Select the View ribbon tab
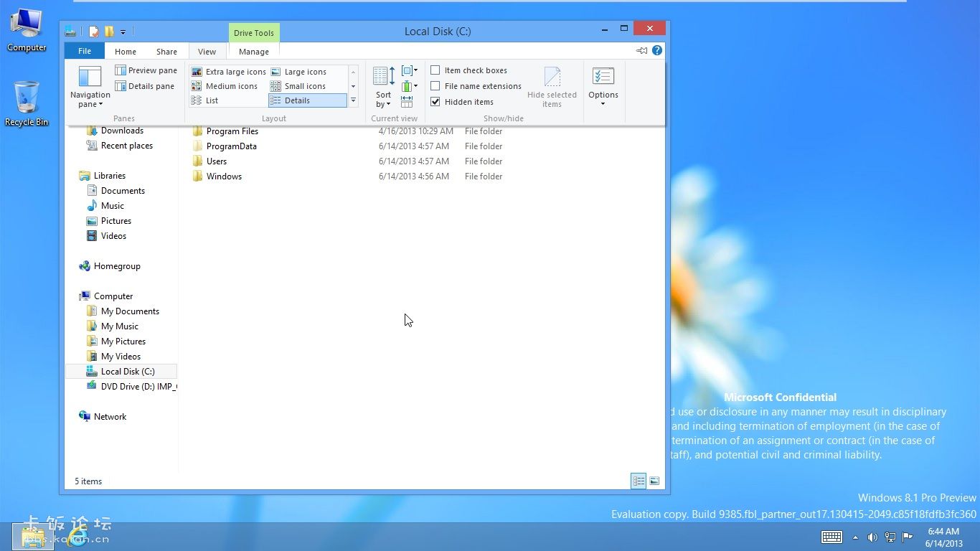The height and width of the screenshot is (551, 980). click(207, 51)
